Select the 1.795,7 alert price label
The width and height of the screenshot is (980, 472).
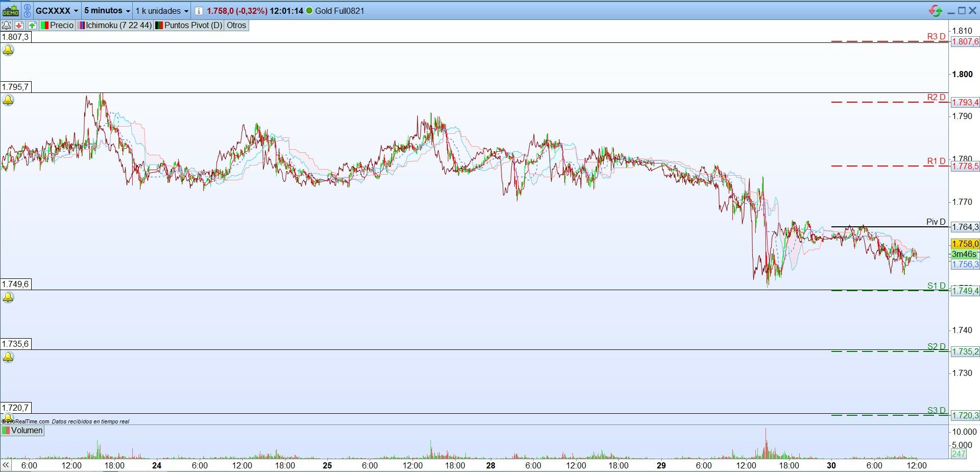pyautogui.click(x=15, y=87)
